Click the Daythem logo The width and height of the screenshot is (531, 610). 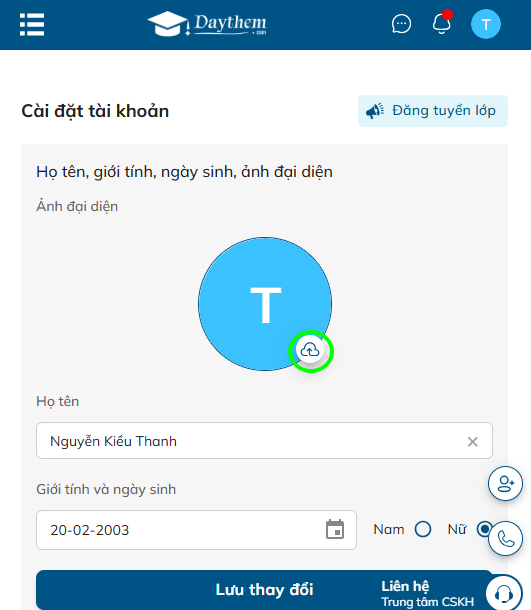click(207, 24)
